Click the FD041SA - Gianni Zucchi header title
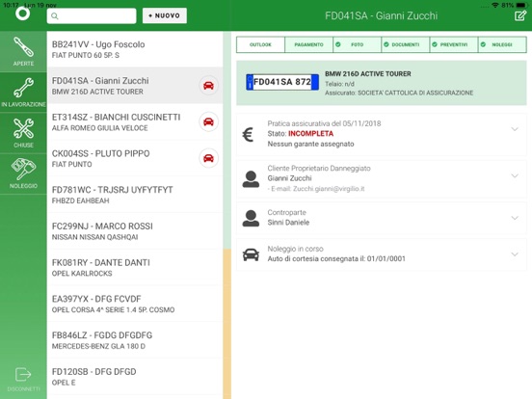Image resolution: width=532 pixels, height=399 pixels. 381,16
